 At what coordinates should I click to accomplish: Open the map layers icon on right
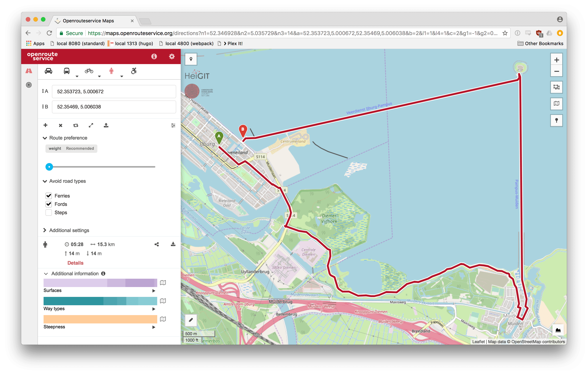556,104
